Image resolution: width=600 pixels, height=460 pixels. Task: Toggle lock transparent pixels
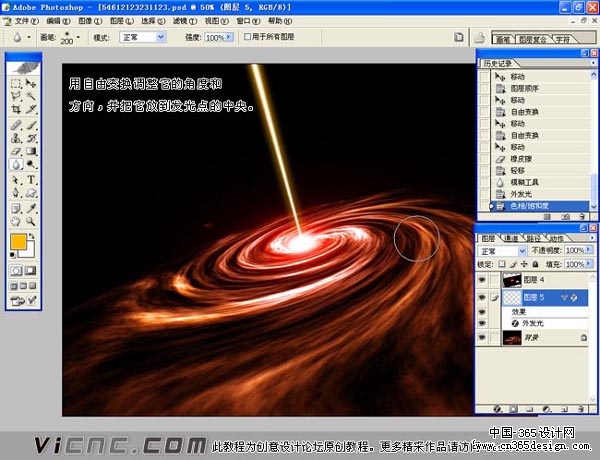(x=502, y=264)
